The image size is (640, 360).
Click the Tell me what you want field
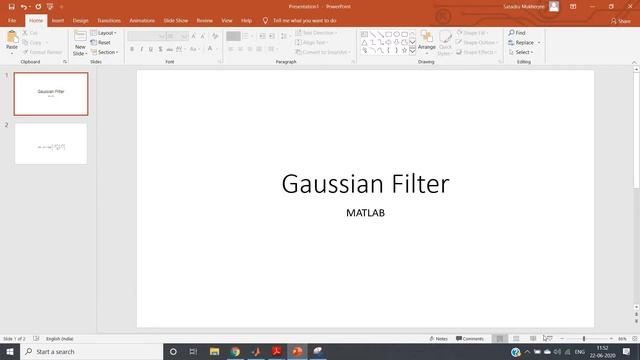click(300, 20)
